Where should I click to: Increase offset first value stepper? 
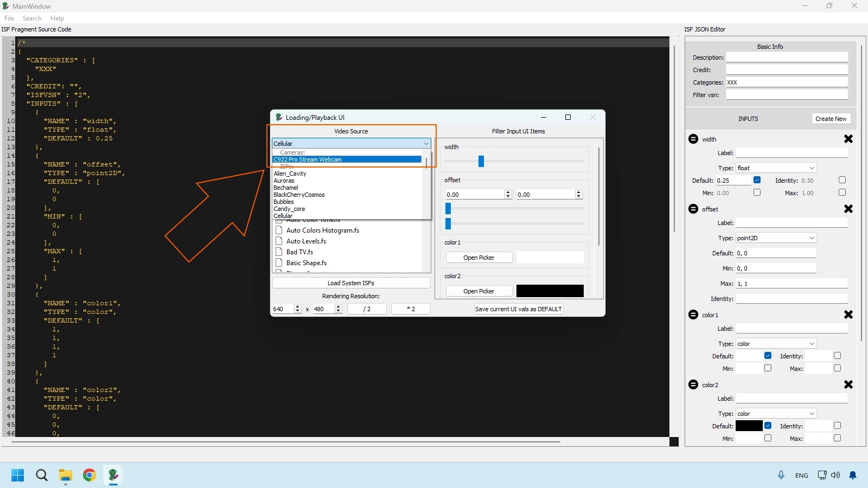coord(508,192)
